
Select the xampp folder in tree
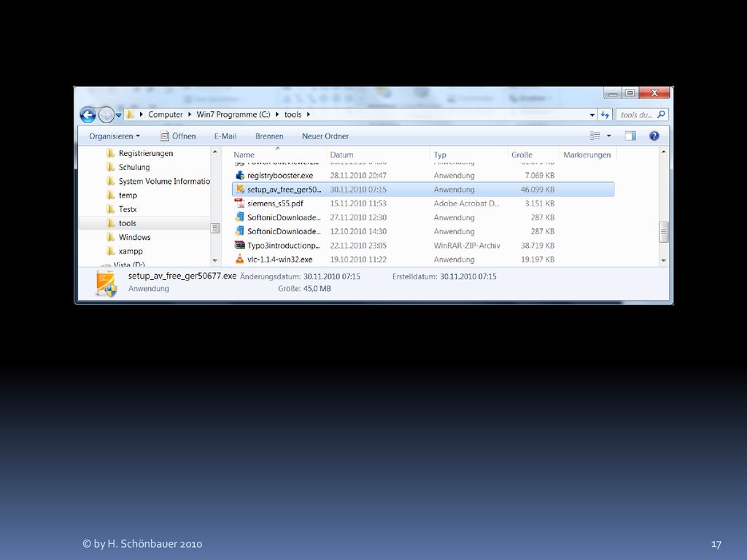point(131,251)
